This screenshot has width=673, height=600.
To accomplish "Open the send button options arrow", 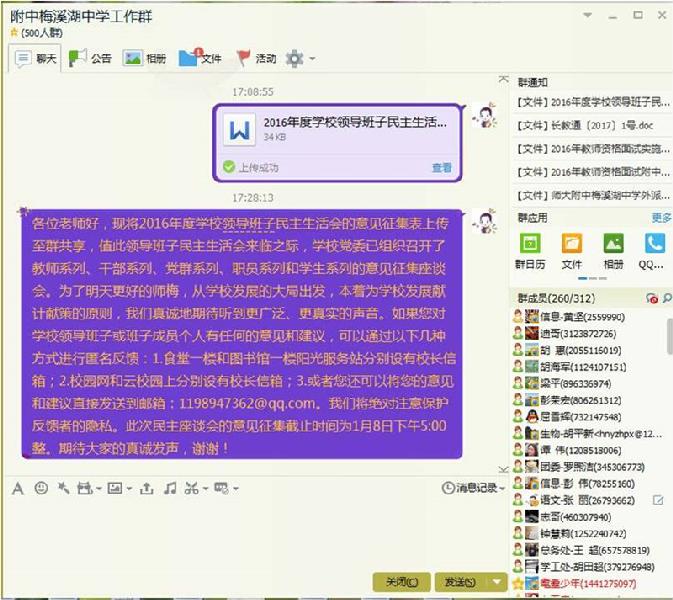I will pos(497,582).
